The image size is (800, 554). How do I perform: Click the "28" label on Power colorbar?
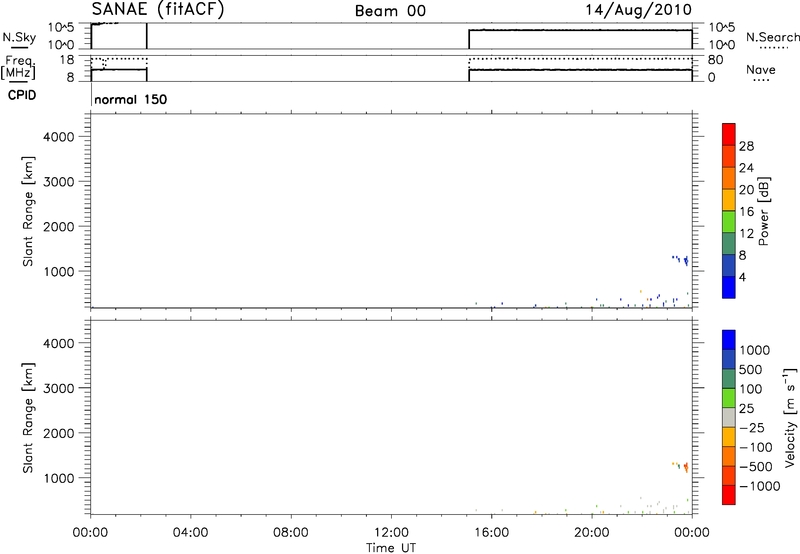click(746, 146)
